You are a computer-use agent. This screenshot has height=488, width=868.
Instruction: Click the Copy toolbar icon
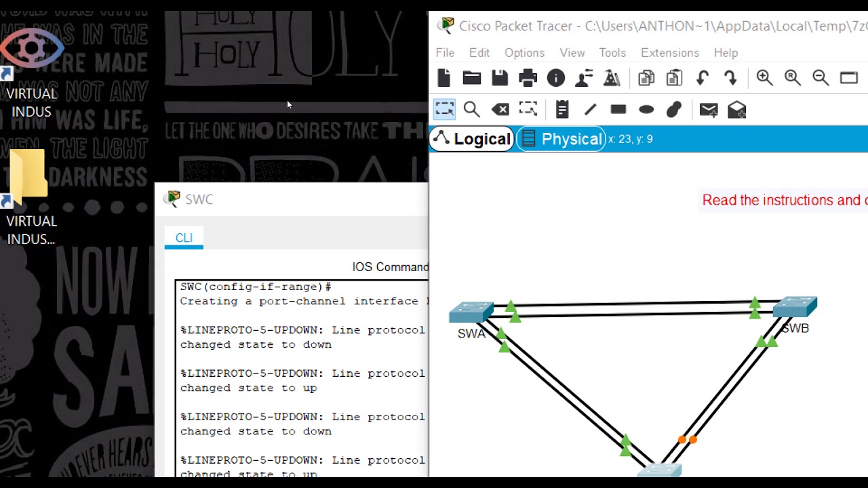click(646, 78)
